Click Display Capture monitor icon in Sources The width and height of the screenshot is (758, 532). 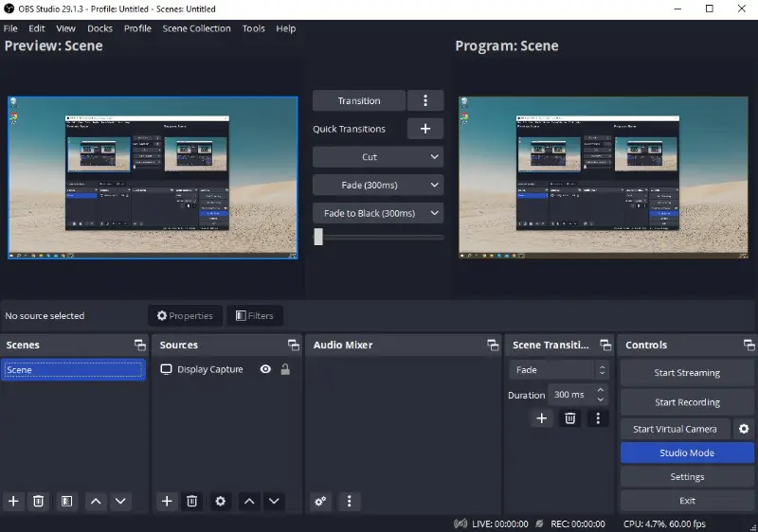point(166,369)
